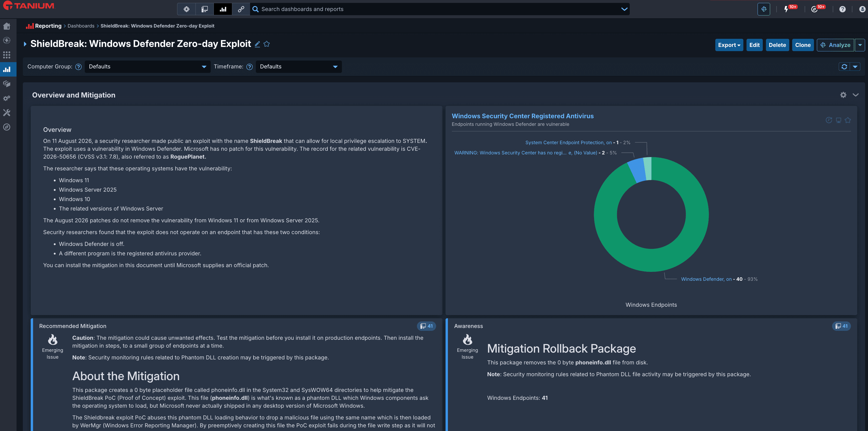Click the Analyze button
Image resolution: width=868 pixels, height=431 pixels.
(835, 45)
